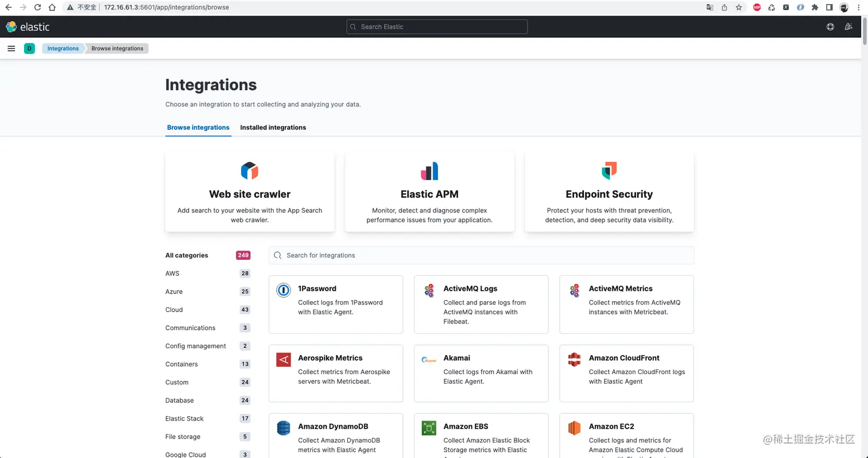Click the Integrations breadcrumb
Viewport: 868px width, 458px height.
click(63, 48)
